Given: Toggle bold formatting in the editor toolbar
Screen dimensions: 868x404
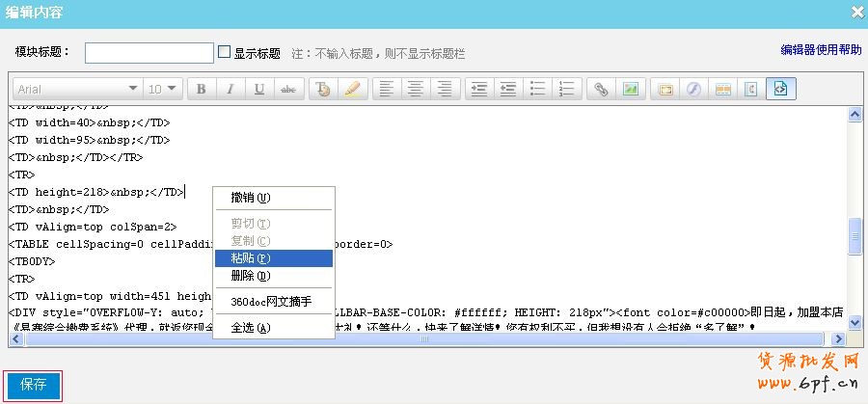Looking at the screenshot, I should click(x=202, y=89).
